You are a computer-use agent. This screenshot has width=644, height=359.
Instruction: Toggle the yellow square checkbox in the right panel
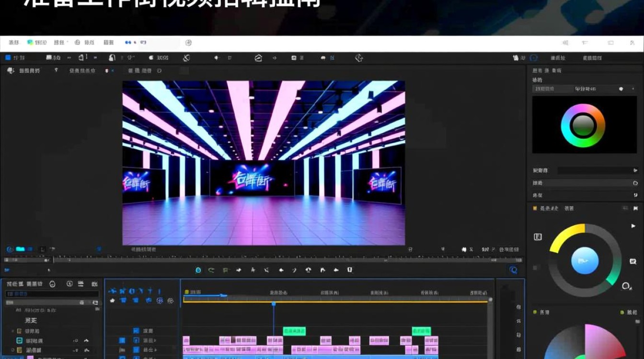pos(535,208)
